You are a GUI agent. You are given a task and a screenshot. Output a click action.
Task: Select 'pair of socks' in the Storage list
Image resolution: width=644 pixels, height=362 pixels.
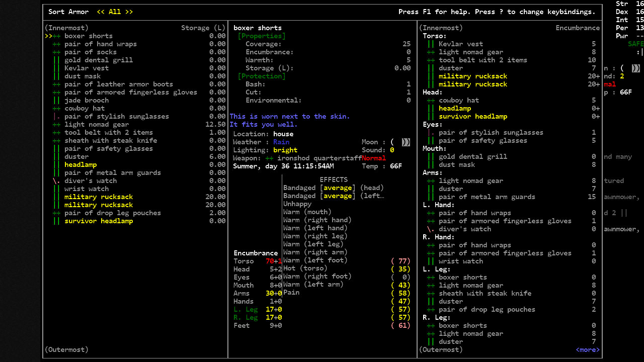pyautogui.click(x=91, y=52)
